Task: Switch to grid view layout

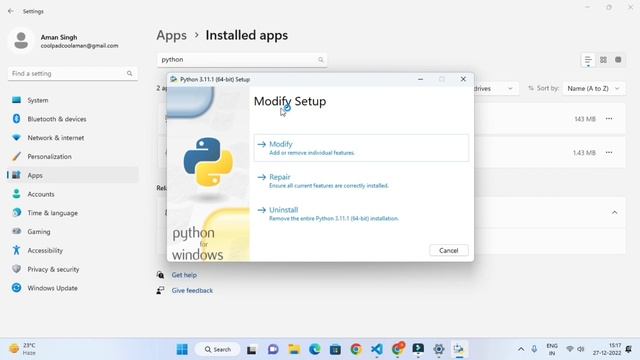Action: (603, 60)
